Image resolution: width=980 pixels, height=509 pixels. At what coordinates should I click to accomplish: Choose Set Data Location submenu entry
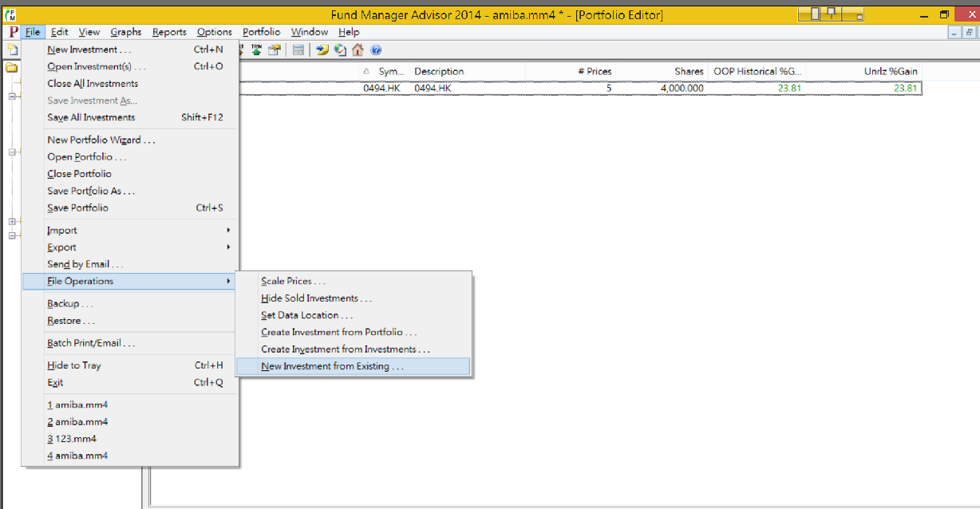tap(354, 315)
